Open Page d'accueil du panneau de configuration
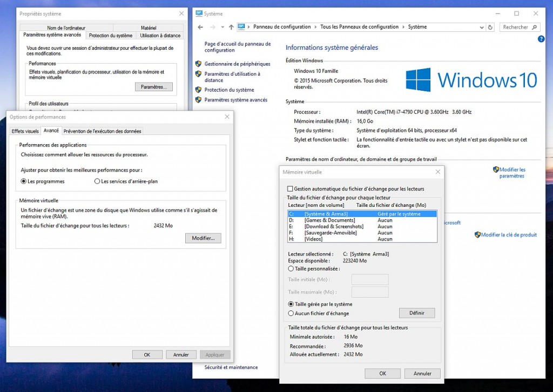This screenshot has height=392, width=553. click(x=238, y=47)
